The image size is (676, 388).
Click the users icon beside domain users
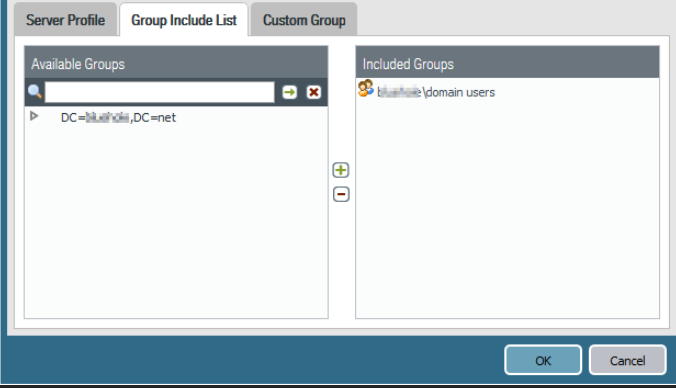point(366,88)
